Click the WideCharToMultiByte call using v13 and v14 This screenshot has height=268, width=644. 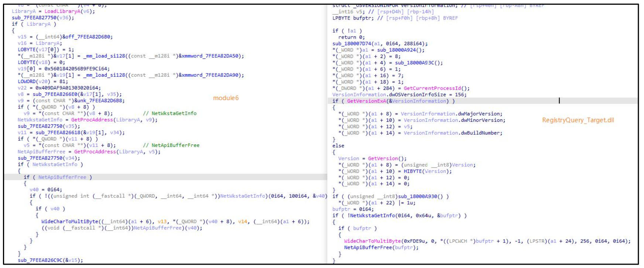pyautogui.click(x=175, y=221)
